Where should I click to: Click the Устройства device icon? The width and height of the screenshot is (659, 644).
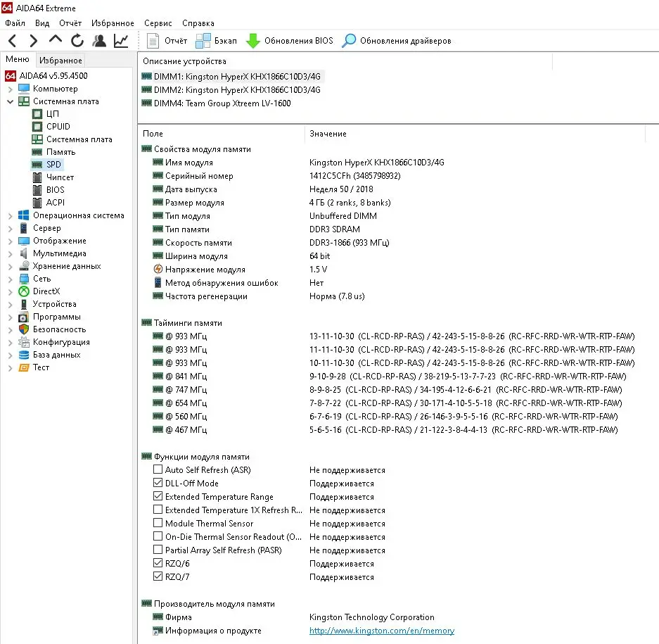(24, 304)
